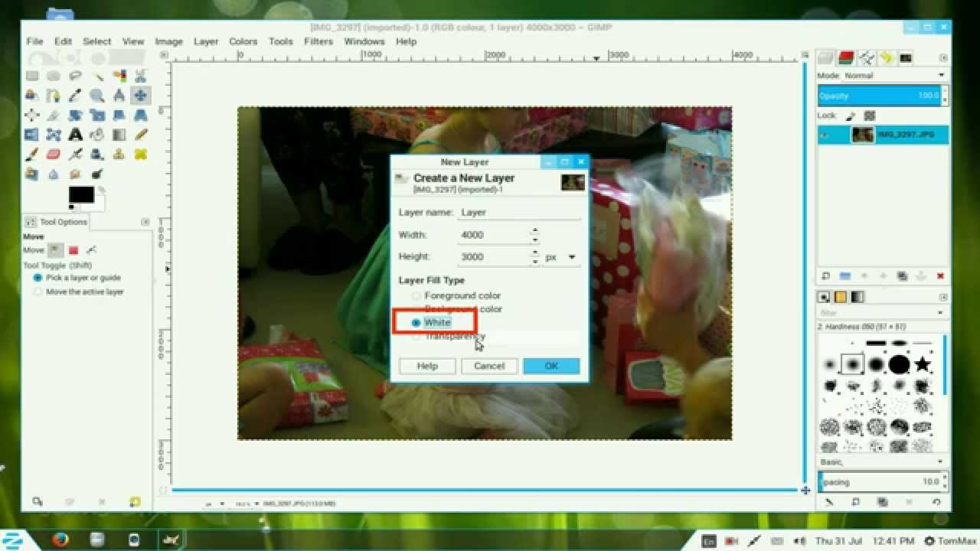Select Move the active layer option

click(78, 292)
